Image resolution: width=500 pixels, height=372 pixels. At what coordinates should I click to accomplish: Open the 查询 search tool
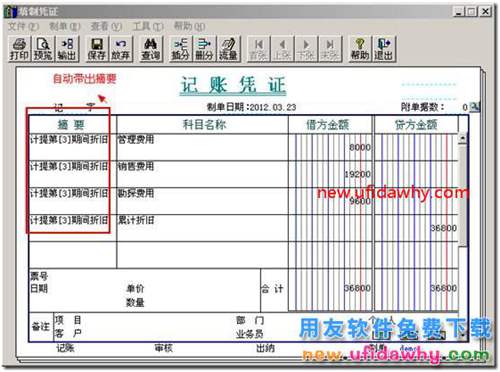[151, 49]
